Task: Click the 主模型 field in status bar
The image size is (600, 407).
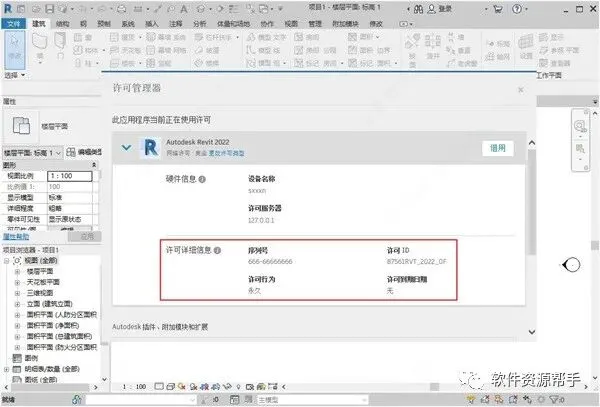Action: (311, 400)
